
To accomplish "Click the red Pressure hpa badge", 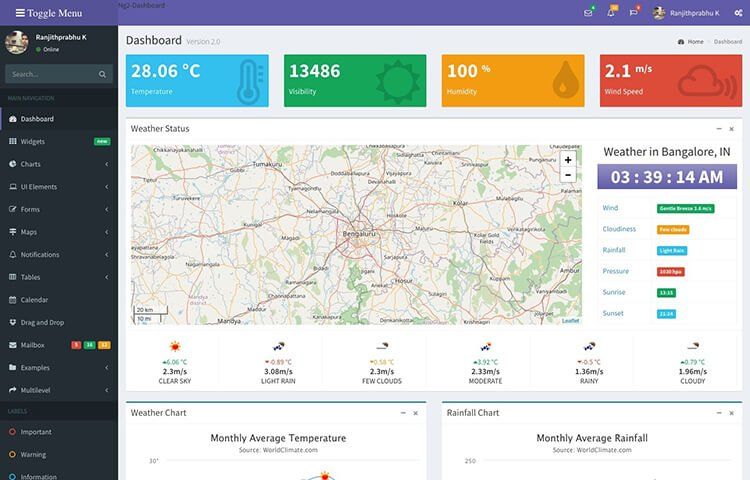I will [x=671, y=272].
